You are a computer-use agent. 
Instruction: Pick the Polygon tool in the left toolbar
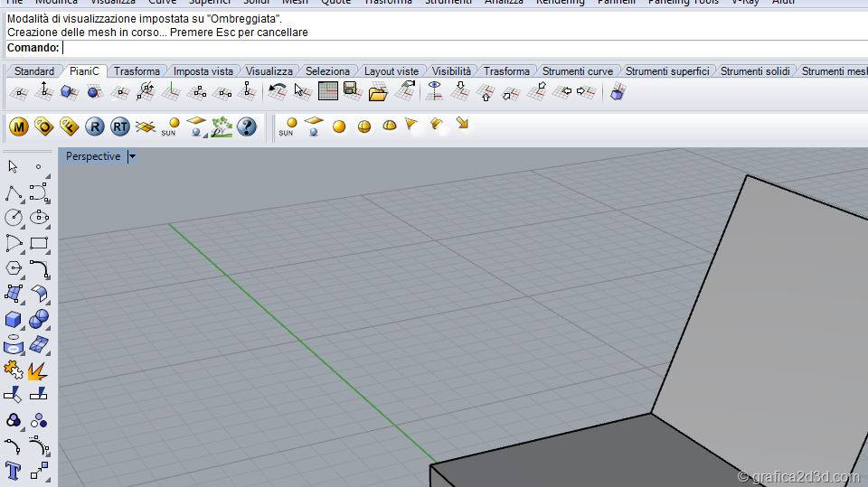[14, 268]
